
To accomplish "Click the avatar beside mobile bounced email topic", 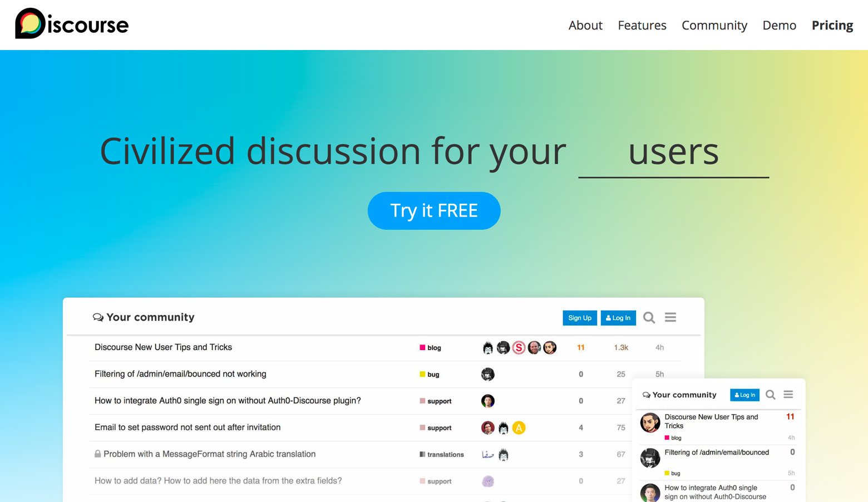I will click(x=650, y=458).
